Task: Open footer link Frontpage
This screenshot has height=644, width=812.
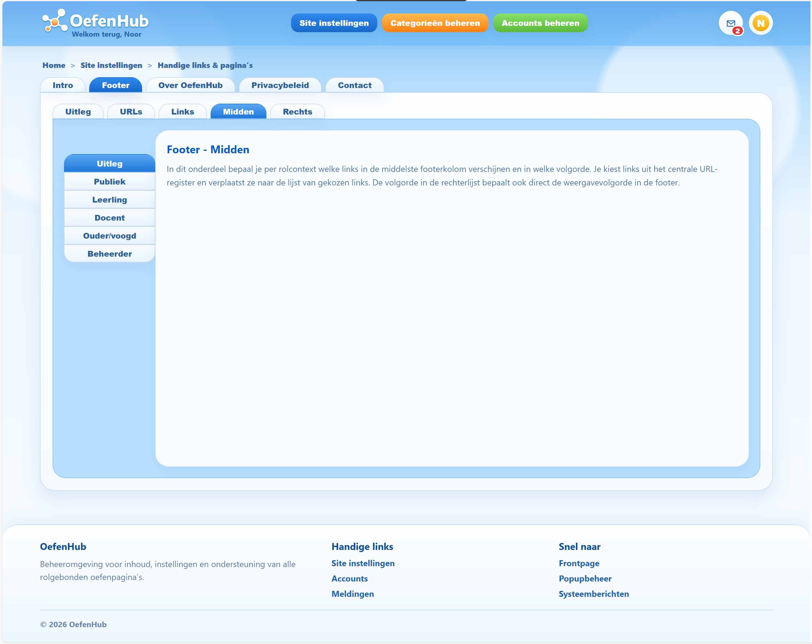Action: click(579, 563)
